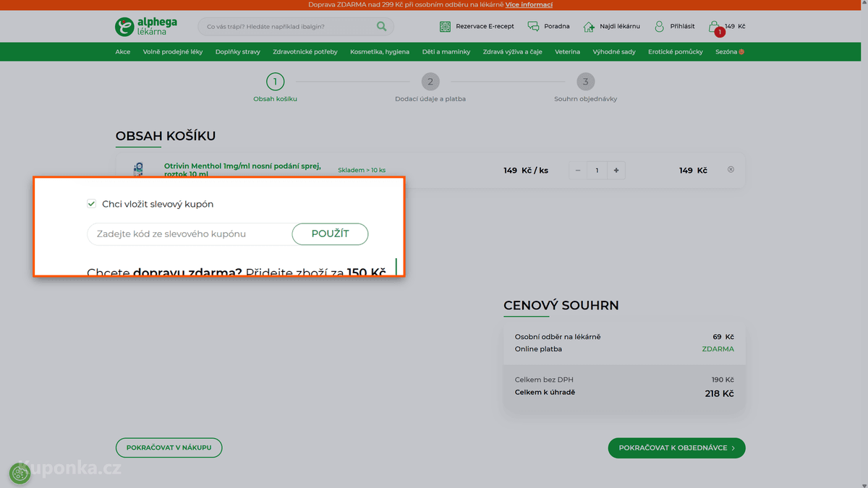Viewport: 868px width, 488px height.
Task: Open Rezervace E-recept QR icon
Action: [445, 27]
